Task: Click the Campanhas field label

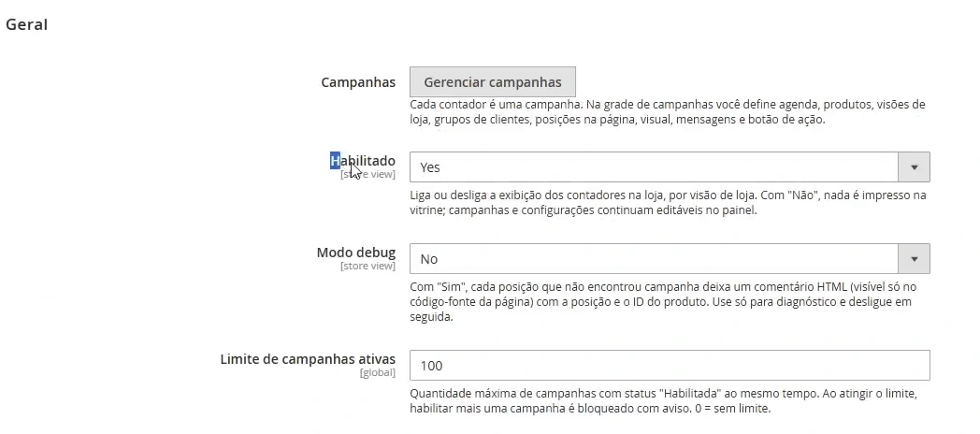Action: 358,82
